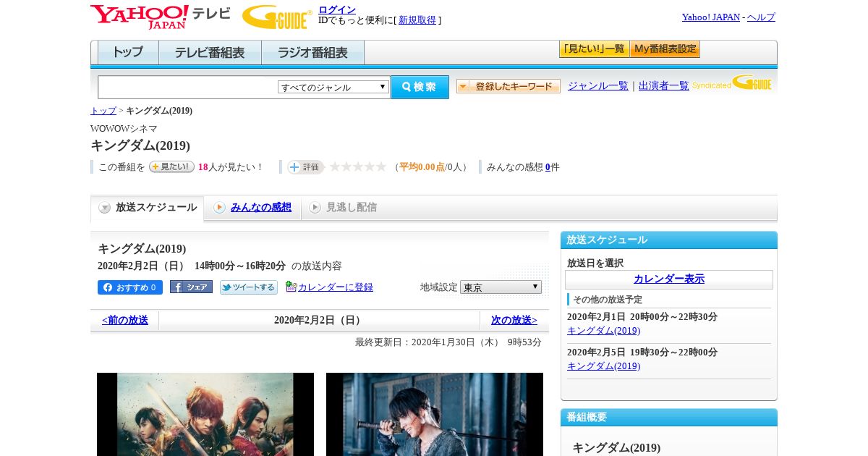This screenshot has height=456, width=868.
Task: Select the 放送スケジュール tab
Action: pos(147,208)
